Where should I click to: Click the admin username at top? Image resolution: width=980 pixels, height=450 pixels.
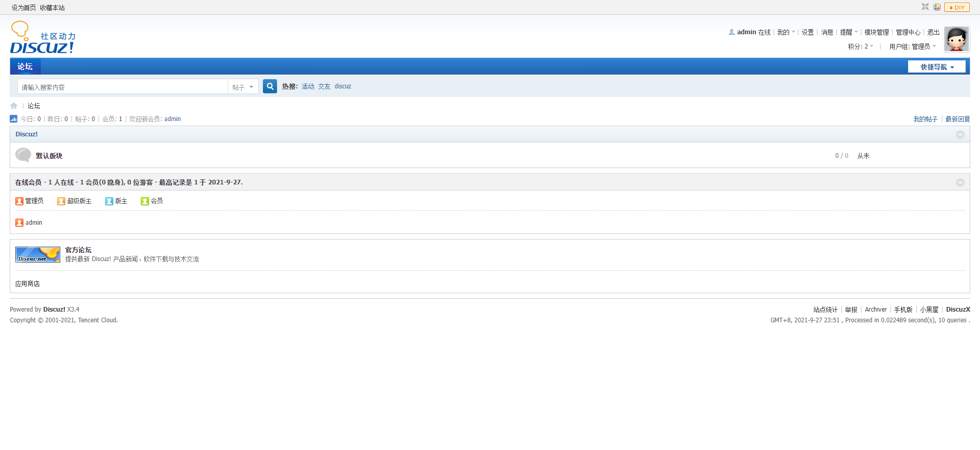point(746,32)
